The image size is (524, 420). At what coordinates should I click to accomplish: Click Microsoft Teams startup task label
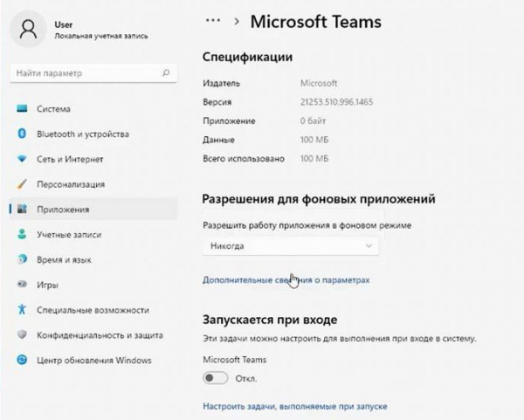click(x=235, y=360)
